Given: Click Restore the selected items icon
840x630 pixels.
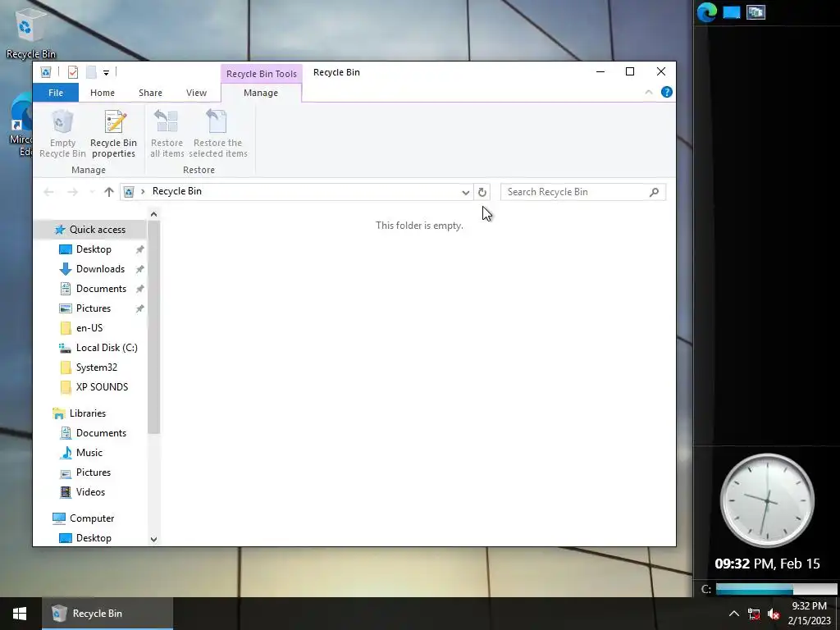Looking at the screenshot, I should pyautogui.click(x=217, y=121).
